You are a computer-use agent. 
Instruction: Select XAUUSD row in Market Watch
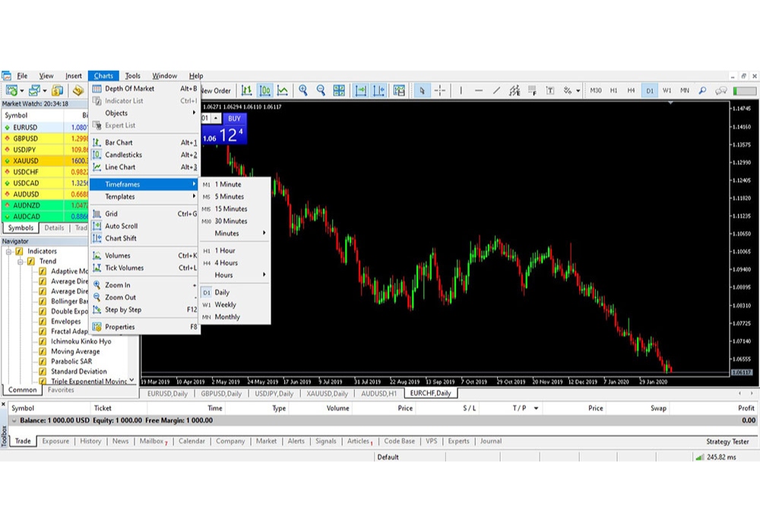[x=45, y=160]
